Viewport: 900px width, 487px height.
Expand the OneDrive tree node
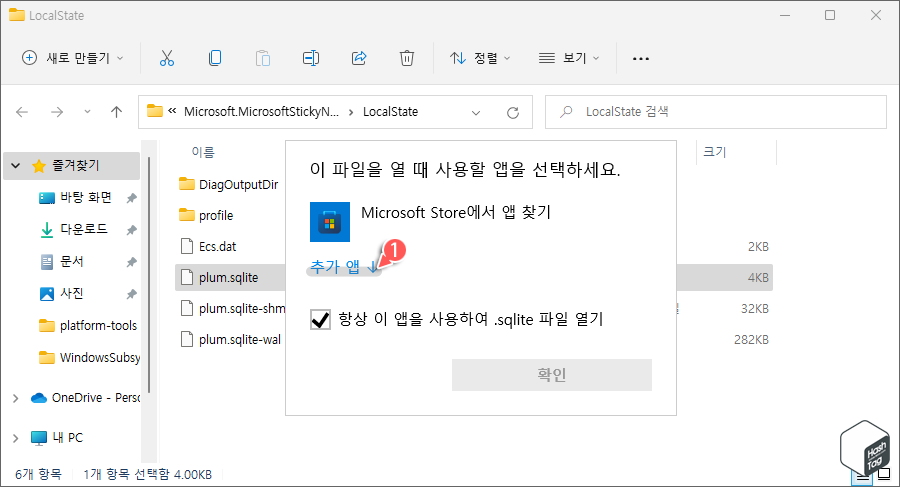(x=15, y=398)
